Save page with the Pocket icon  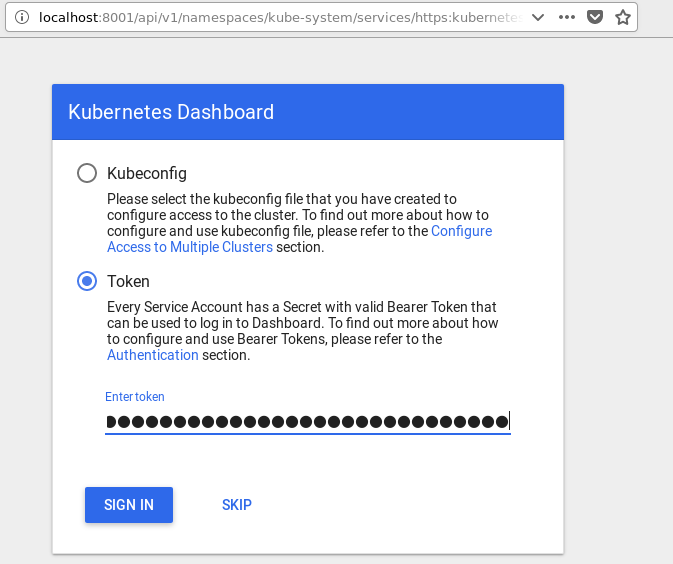[x=594, y=18]
